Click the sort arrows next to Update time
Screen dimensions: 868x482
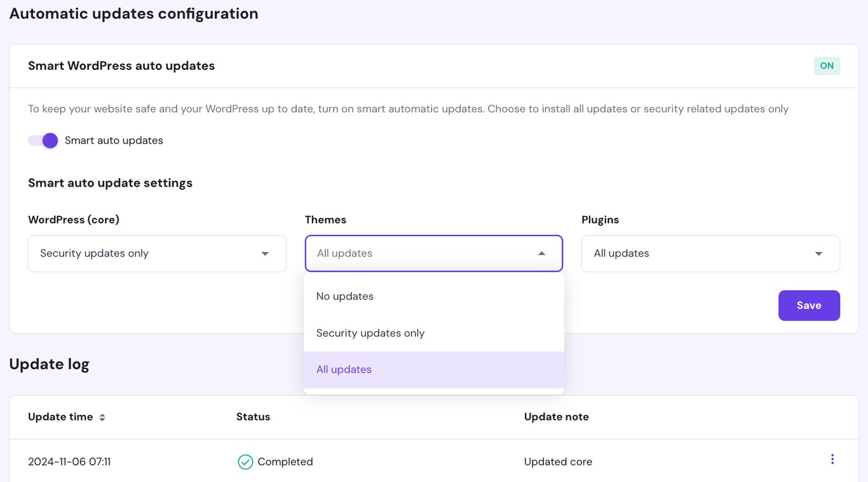(x=103, y=417)
